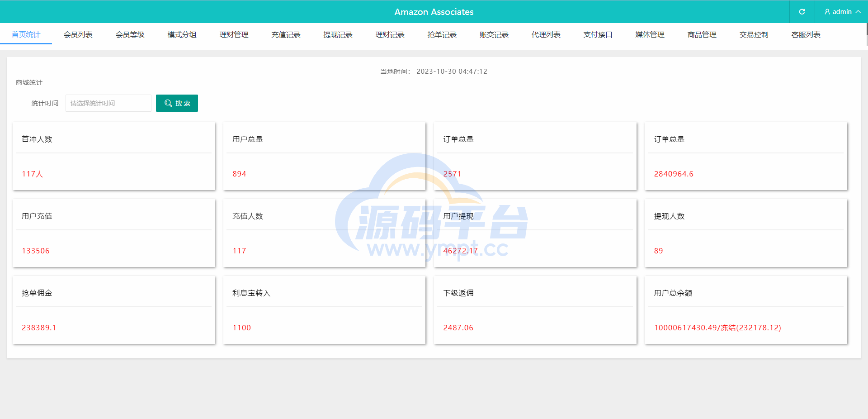Click the 用户总量 card heading
The width and height of the screenshot is (868, 419).
248,139
